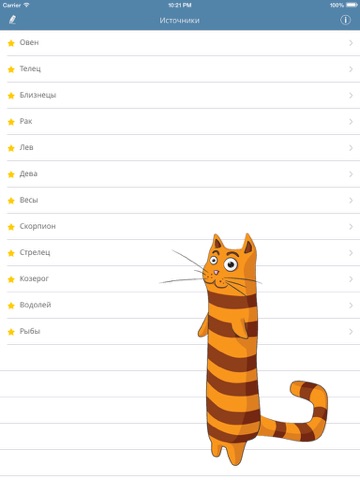This screenshot has height=480, width=360.
Task: Select the Стрелец list item
Action: 180,253
